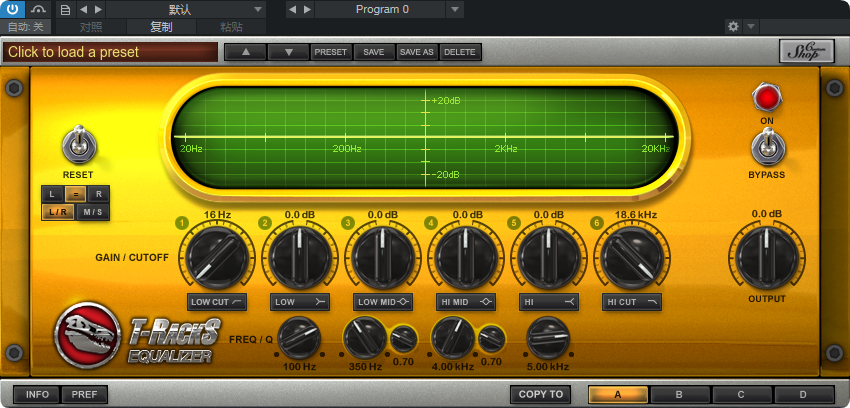Click the band 3 number indicator
This screenshot has height=408, width=850.
pos(347,223)
